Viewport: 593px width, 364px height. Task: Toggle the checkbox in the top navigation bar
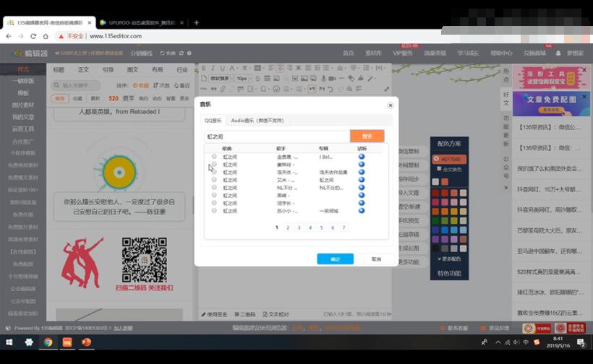point(162,53)
